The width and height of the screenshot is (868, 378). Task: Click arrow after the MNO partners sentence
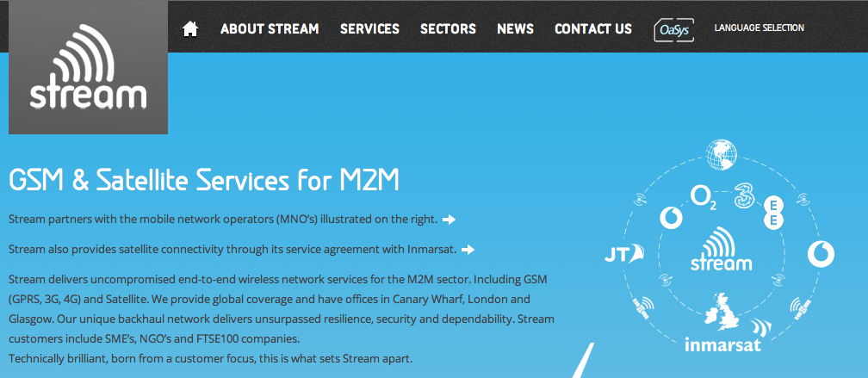pyautogui.click(x=449, y=220)
